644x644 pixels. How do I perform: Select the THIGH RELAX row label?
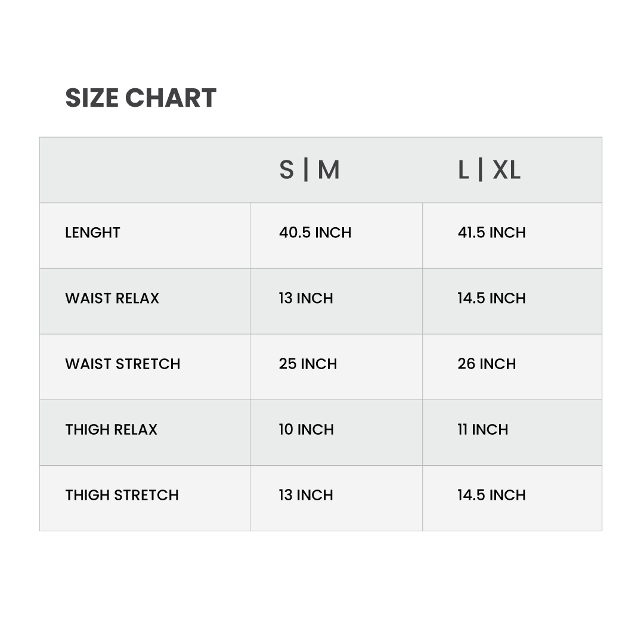[111, 429]
